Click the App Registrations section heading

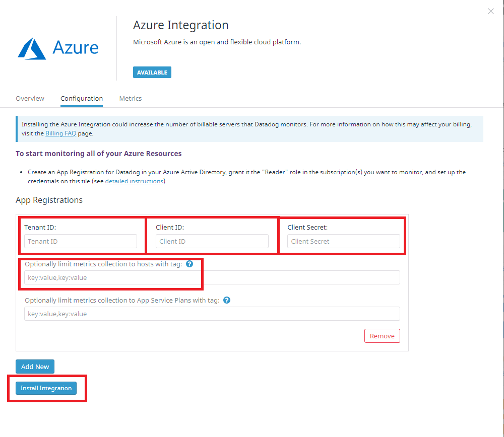pyautogui.click(x=49, y=200)
